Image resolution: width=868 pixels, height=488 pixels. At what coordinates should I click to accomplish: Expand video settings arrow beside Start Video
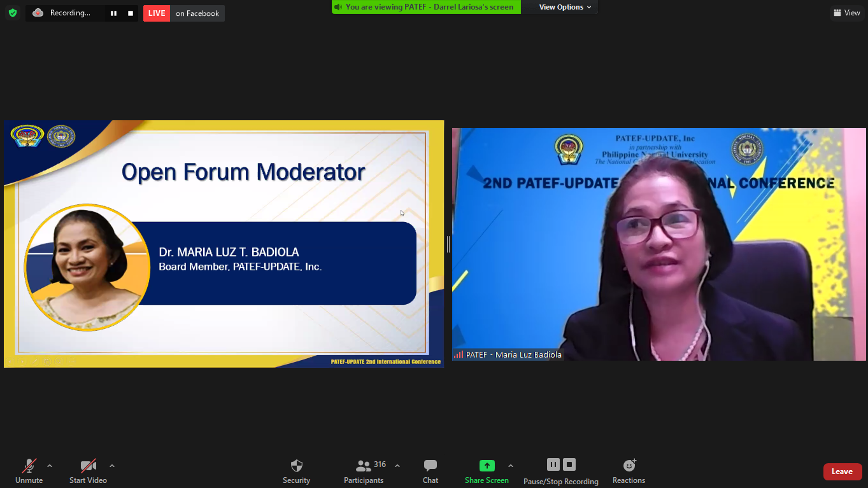[112, 466]
